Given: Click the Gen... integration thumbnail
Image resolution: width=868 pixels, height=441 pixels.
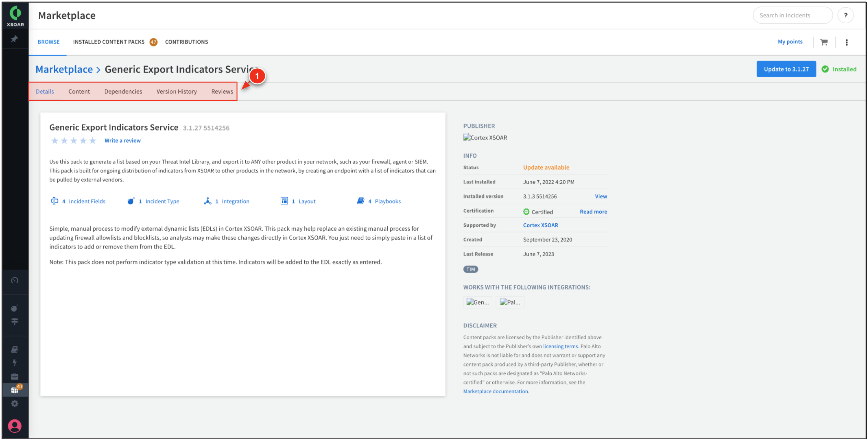Looking at the screenshot, I should 477,303.
